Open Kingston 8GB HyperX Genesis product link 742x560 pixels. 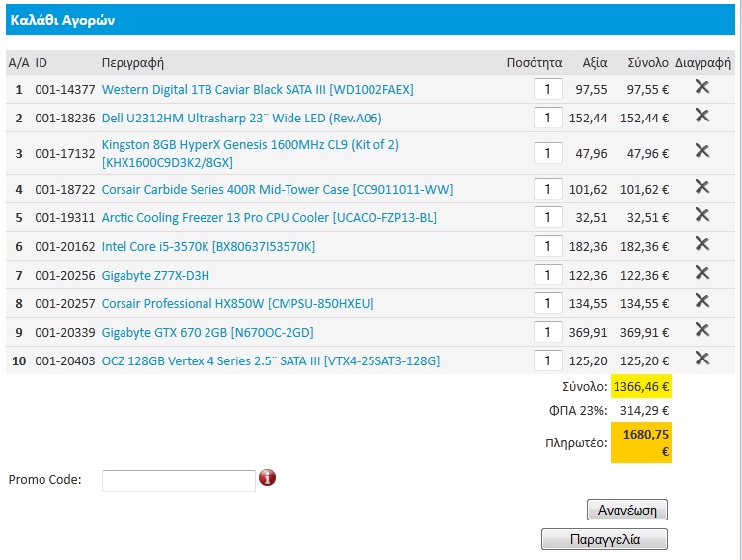tap(250, 153)
